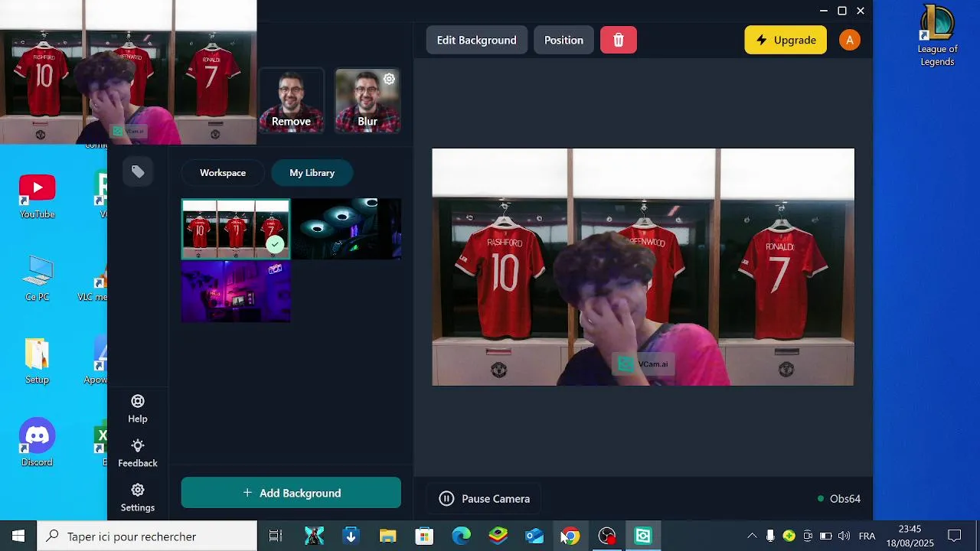
Task: Open Discord desktop shortcut
Action: tap(37, 442)
